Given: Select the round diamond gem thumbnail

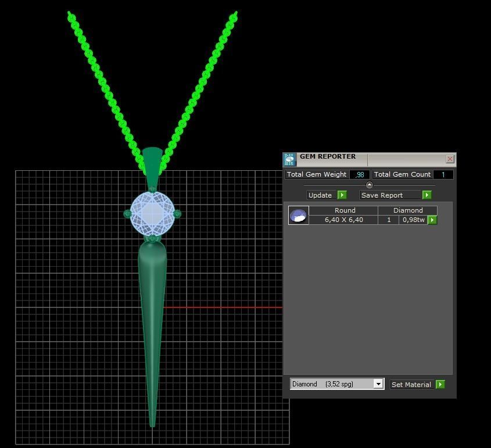Looking at the screenshot, I should (299, 215).
